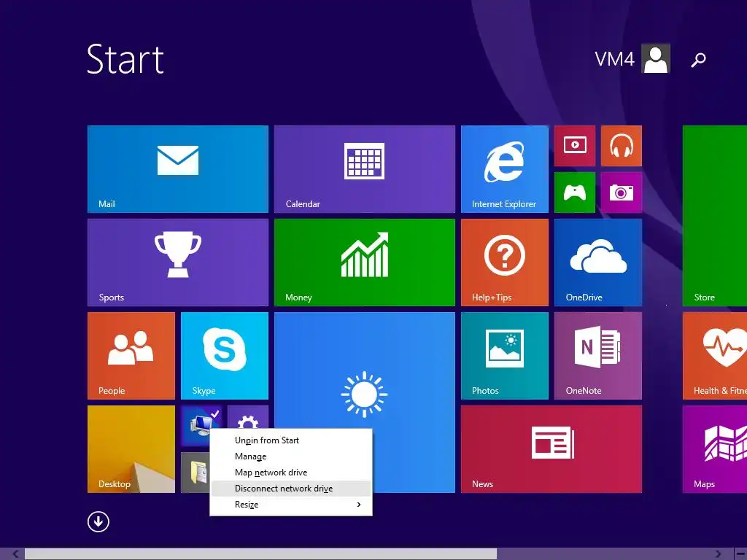Image resolution: width=747 pixels, height=560 pixels.
Task: Open the Desktop tile
Action: pyautogui.click(x=131, y=449)
